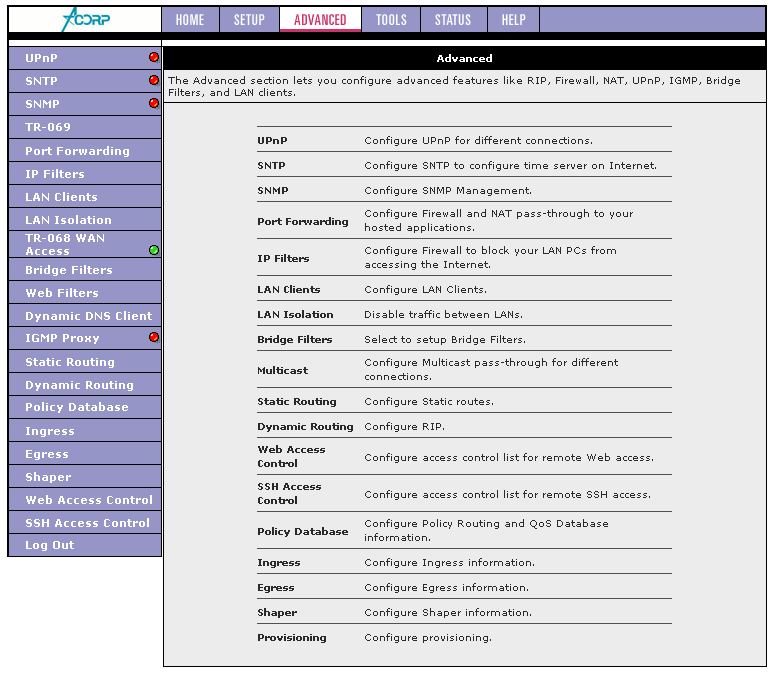
Task: Click SNMP link in the table
Action: [x=273, y=191]
